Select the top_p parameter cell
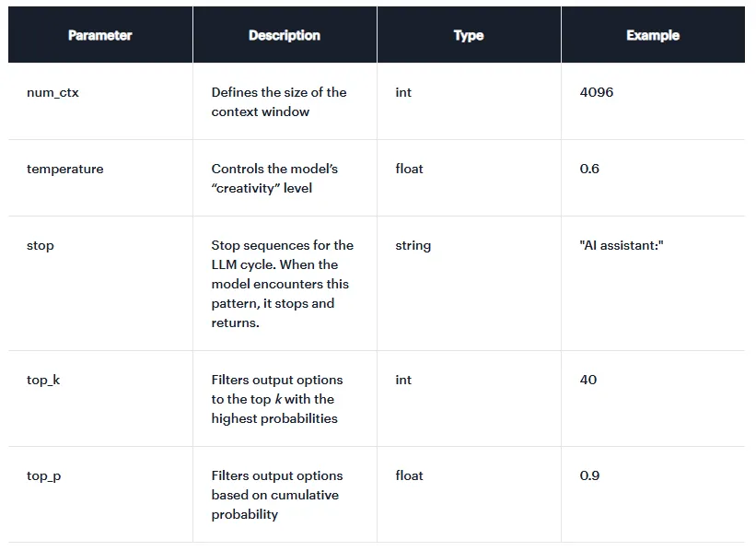 coord(43,476)
